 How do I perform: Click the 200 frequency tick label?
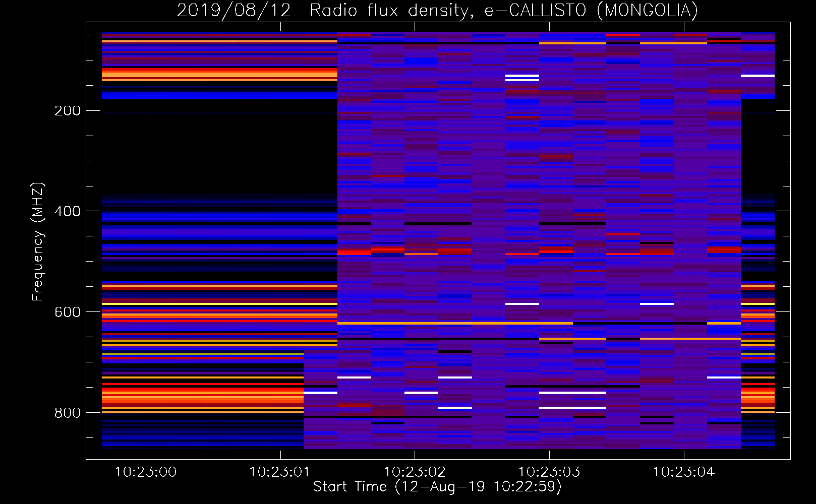(x=68, y=111)
